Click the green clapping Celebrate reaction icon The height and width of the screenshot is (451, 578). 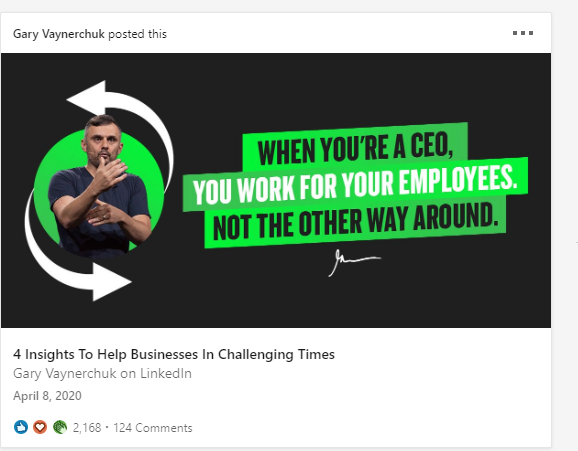(x=60, y=427)
